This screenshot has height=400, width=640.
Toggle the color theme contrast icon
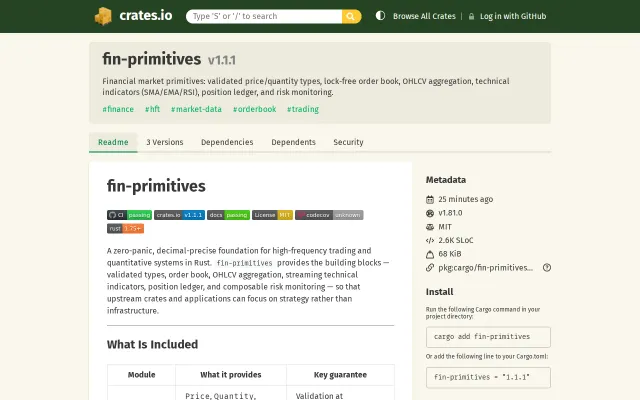tap(380, 16)
